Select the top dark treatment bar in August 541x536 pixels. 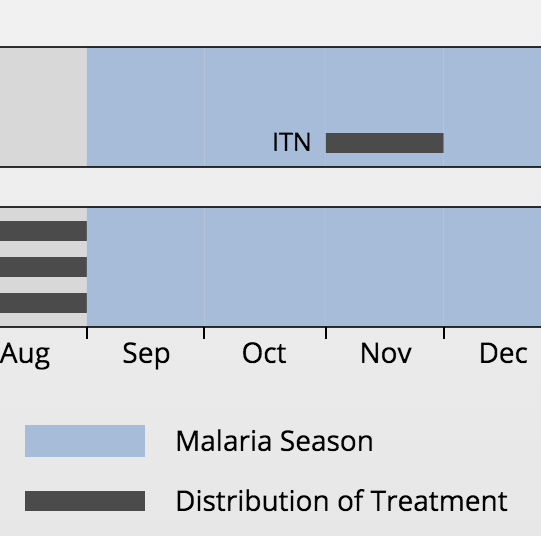click(43, 231)
